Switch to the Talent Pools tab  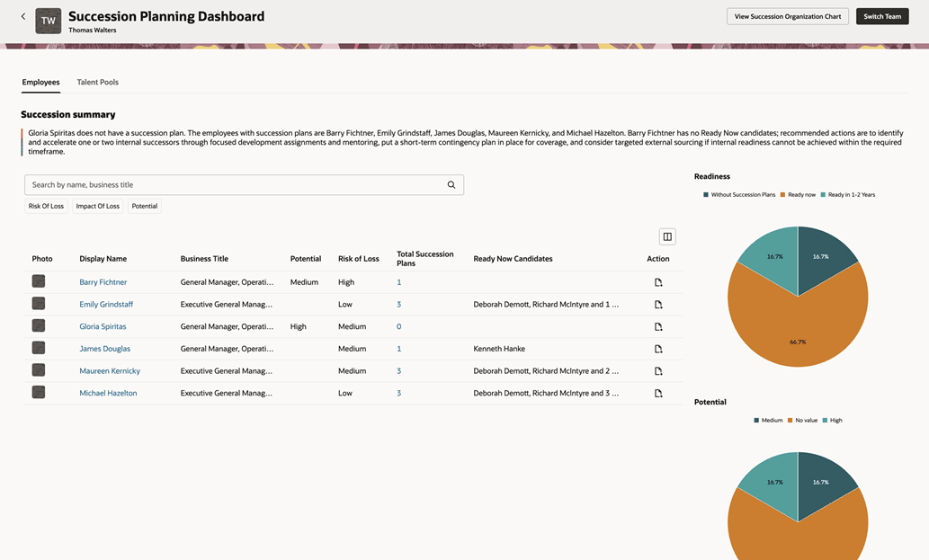[x=97, y=82]
